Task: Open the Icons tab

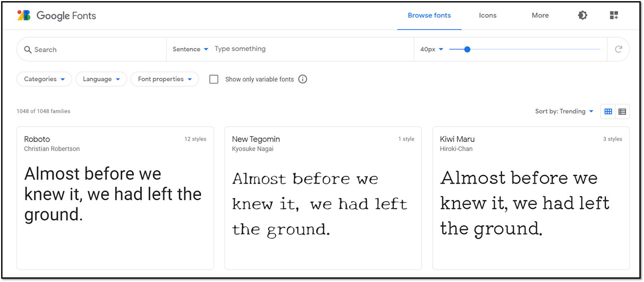Action: [x=487, y=15]
